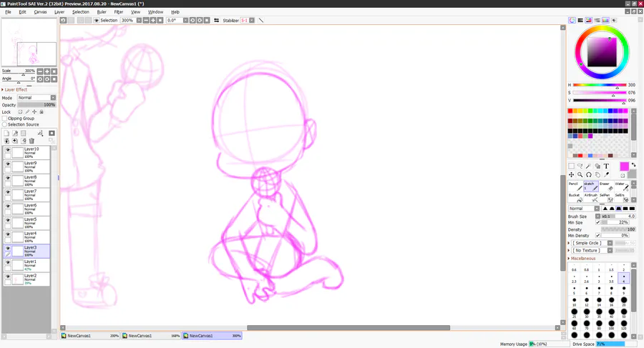Screen dimensions: 644x348
Task: Select the Shape tool
Action: click(597, 166)
